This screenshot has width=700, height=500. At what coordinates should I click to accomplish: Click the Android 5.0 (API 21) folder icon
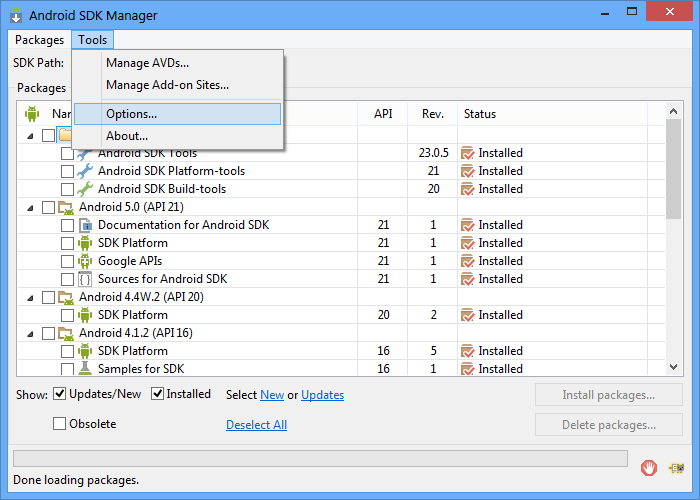click(x=66, y=207)
